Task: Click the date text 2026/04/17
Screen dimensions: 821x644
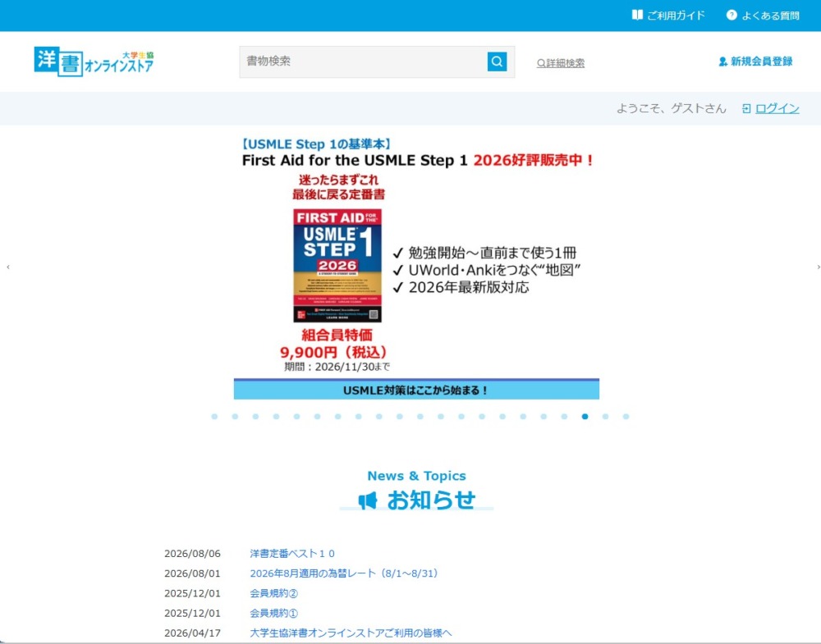Action: pos(192,633)
